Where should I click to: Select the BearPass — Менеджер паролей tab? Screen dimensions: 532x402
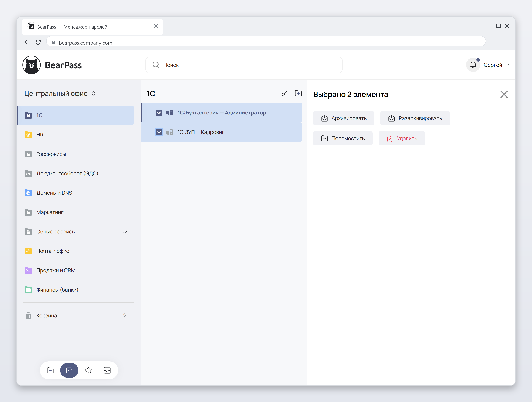92,27
